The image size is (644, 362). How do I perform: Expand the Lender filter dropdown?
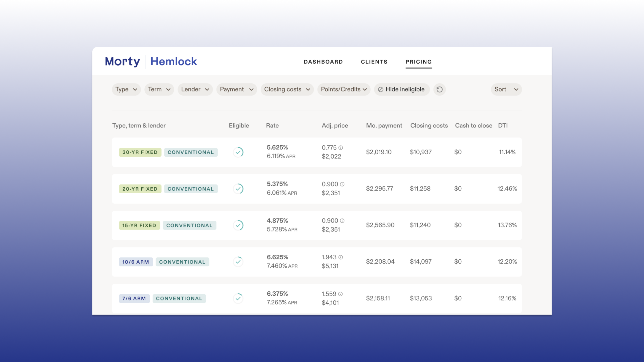(x=195, y=89)
